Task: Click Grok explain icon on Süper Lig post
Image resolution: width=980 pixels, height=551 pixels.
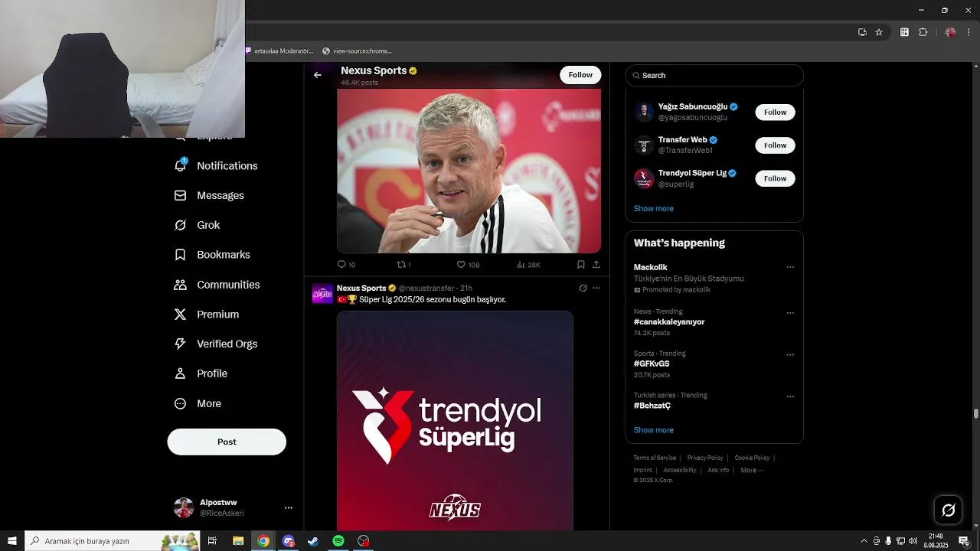Action: pyautogui.click(x=583, y=288)
